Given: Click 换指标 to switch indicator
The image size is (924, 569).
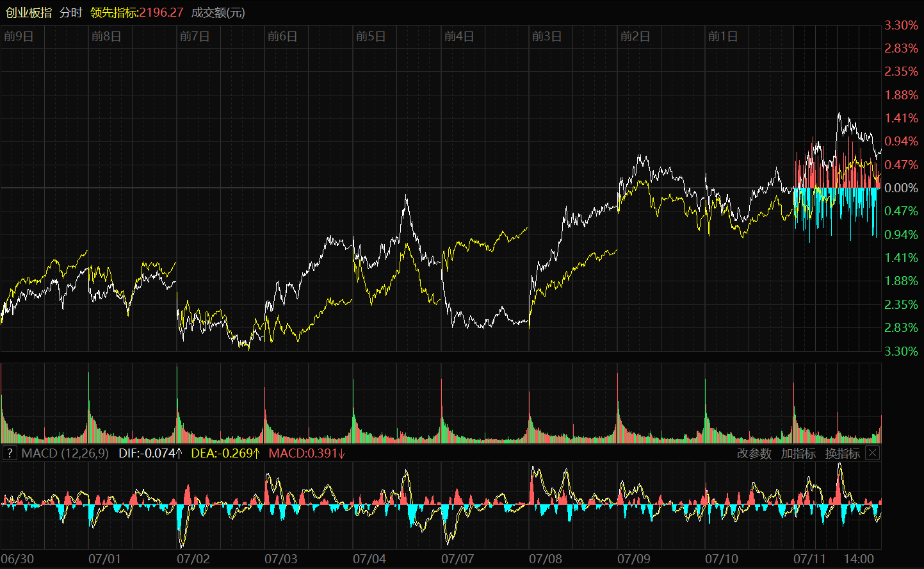Looking at the screenshot, I should click(842, 454).
